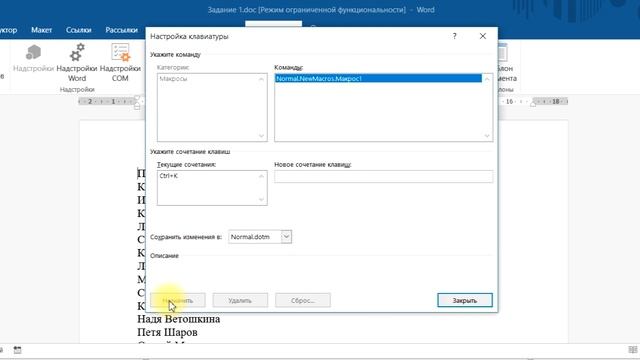The width and height of the screenshot is (640, 360).
Task: Click the Сброс... reset button
Action: pyautogui.click(x=302, y=300)
